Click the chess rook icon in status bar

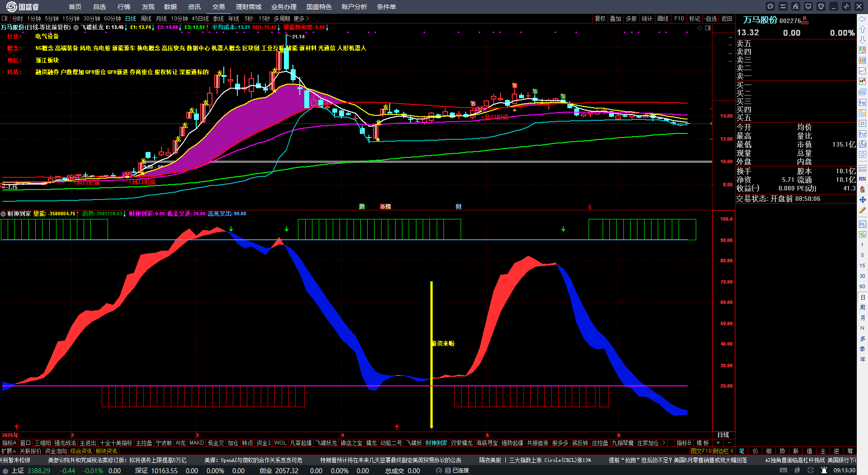tap(824, 470)
